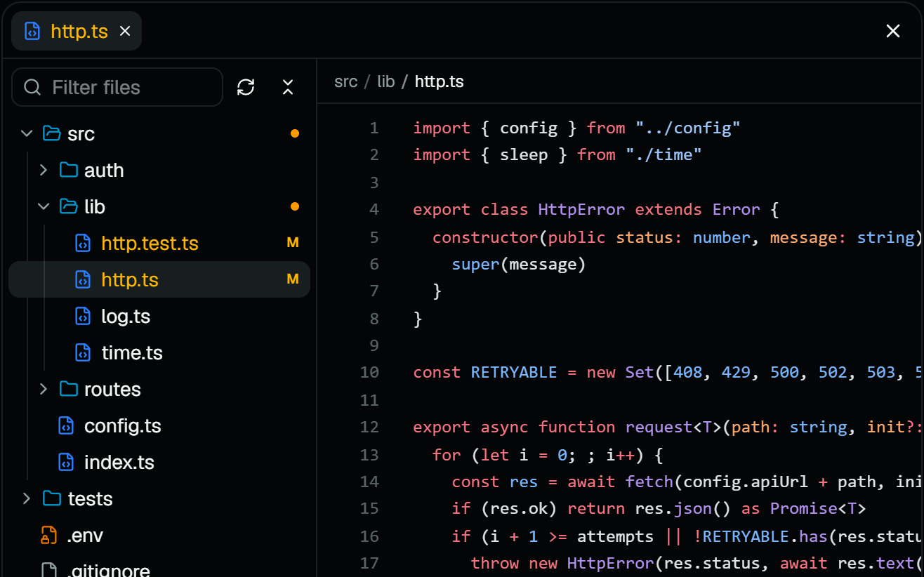Click the refresh file tree icon
924x577 pixels.
click(246, 87)
